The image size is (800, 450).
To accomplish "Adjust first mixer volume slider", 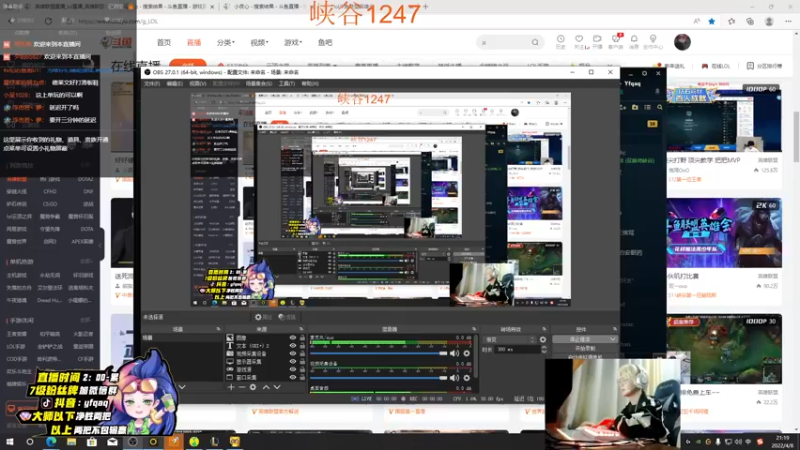I will coord(378,353).
